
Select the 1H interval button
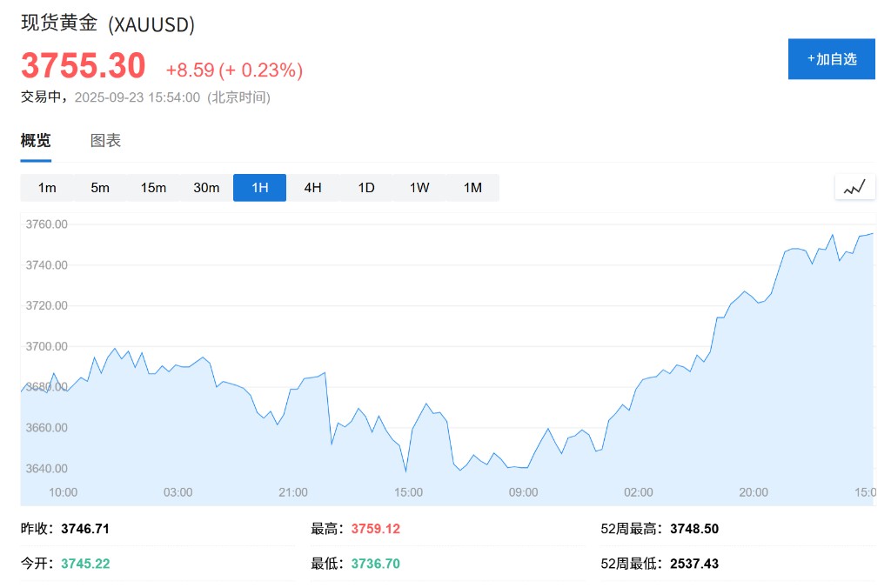click(259, 188)
